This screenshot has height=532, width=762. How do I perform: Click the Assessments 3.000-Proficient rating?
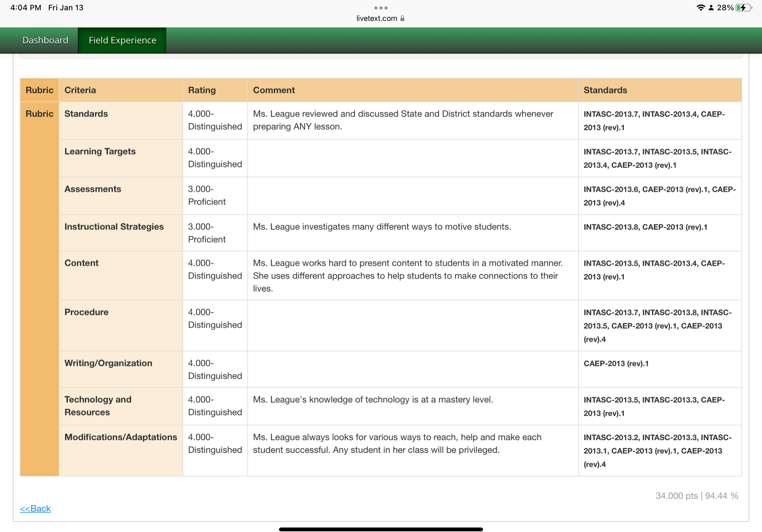(x=207, y=195)
